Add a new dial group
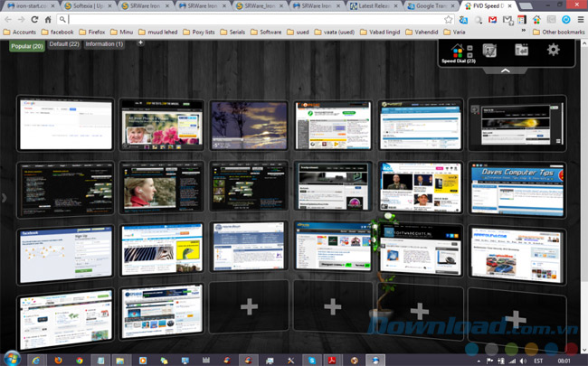The width and height of the screenshot is (588, 366). (x=139, y=42)
